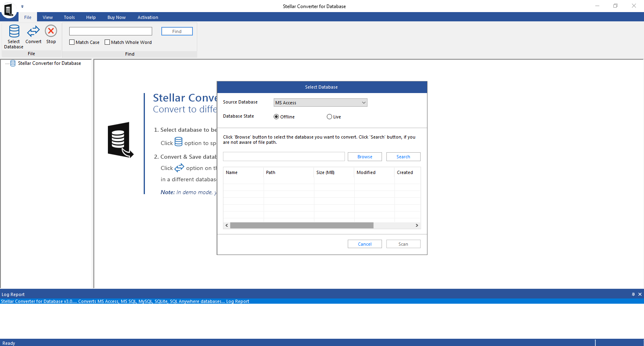
Task: Click the Size (MB) column header
Action: pyautogui.click(x=334, y=172)
